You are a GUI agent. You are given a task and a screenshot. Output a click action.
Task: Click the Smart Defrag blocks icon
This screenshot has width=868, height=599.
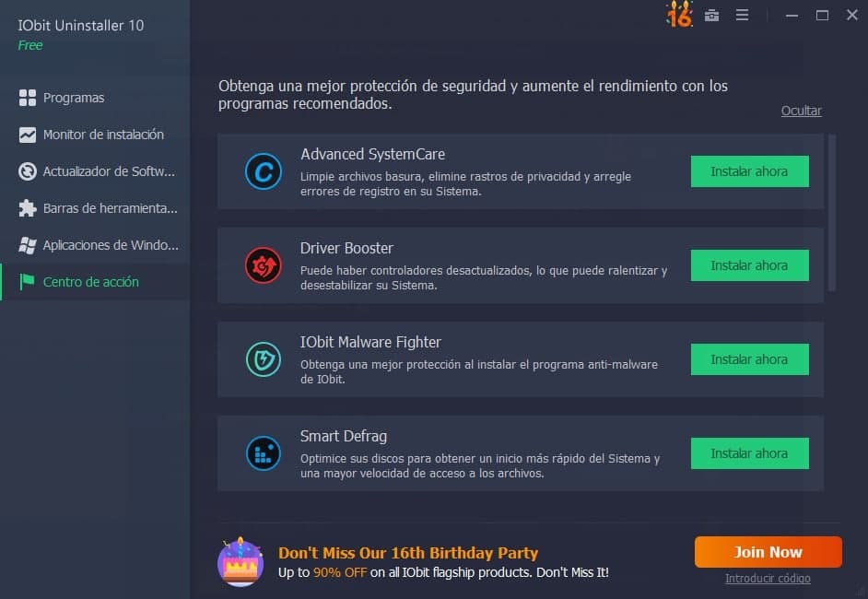(263, 453)
